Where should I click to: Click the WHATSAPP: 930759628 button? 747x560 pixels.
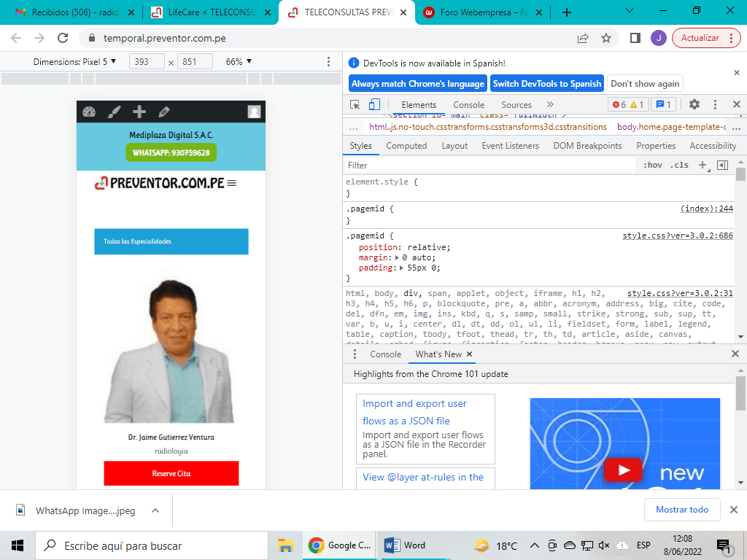pos(171,153)
